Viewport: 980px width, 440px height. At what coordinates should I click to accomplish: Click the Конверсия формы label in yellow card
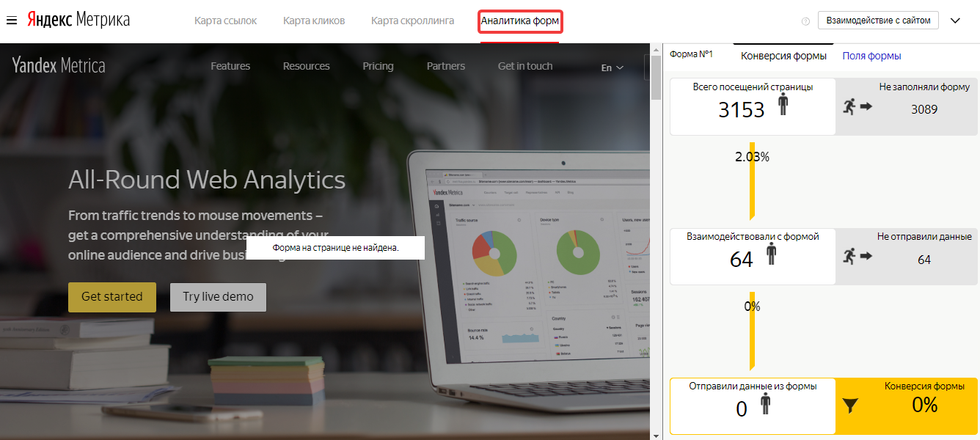point(924,386)
